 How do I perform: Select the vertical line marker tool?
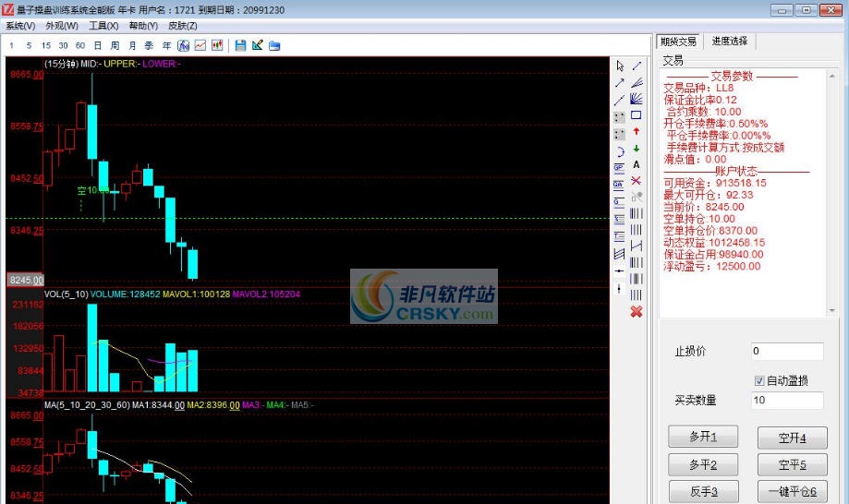[x=619, y=289]
